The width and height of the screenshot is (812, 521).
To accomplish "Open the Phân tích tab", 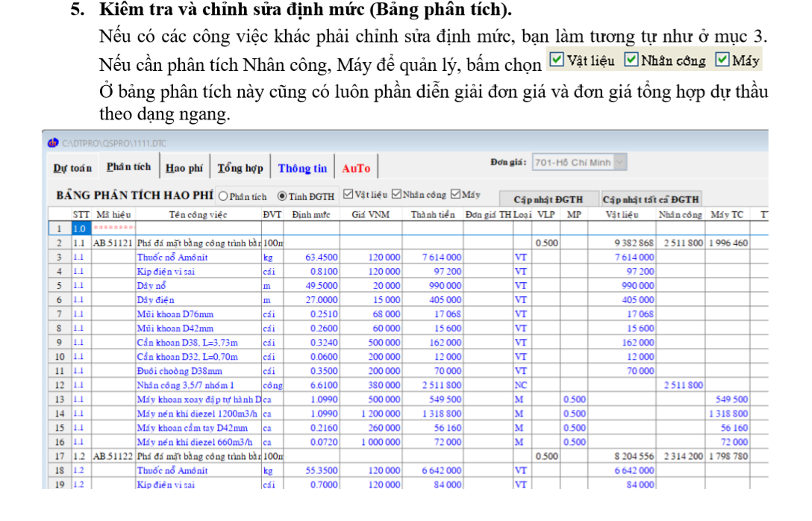I will point(128,167).
